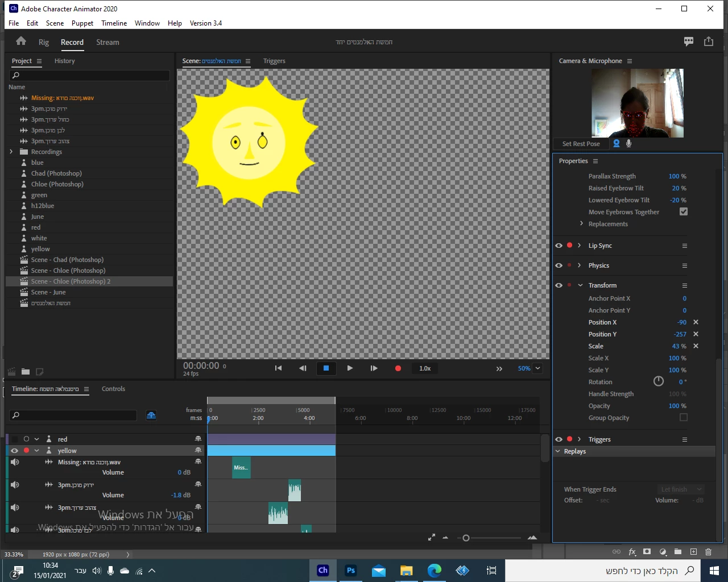Collapse the yellow track chevron in timeline
Screen dimensions: 728x582
[x=36, y=451]
